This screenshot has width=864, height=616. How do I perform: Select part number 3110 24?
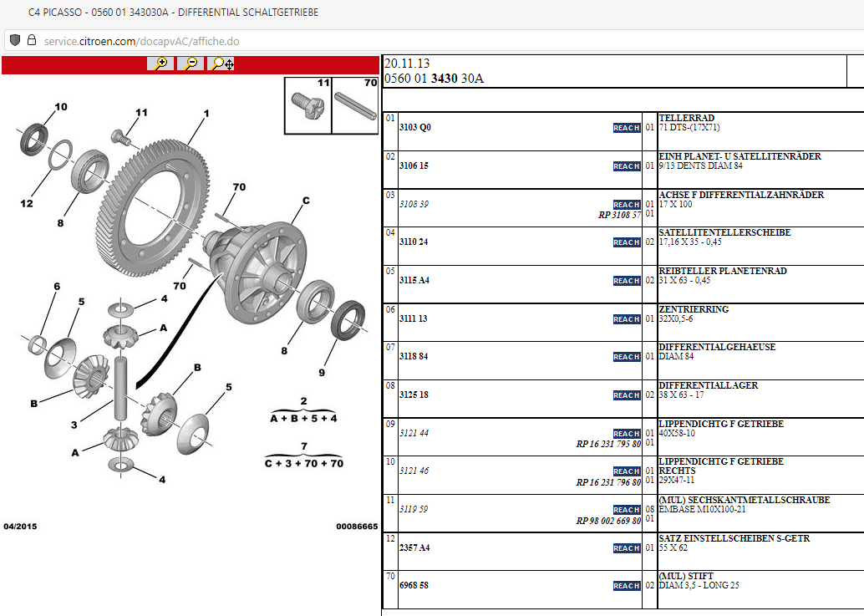pyautogui.click(x=414, y=242)
